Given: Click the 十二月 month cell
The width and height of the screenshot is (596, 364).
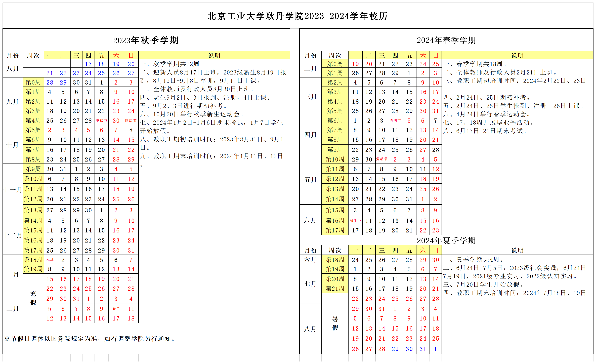Looking at the screenshot, I should tap(13, 235).
